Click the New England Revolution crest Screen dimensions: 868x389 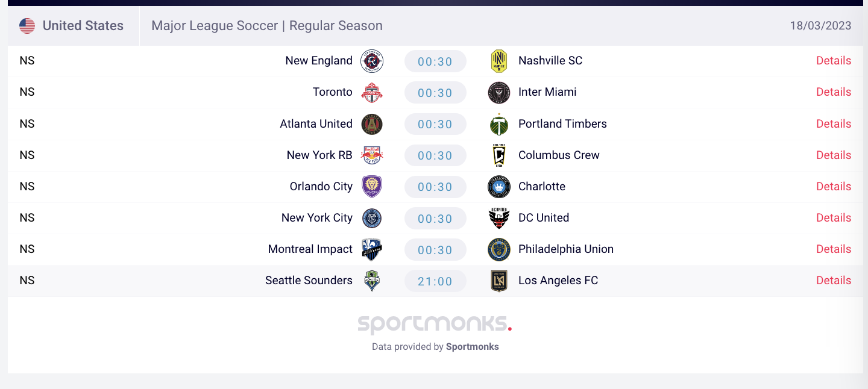372,61
